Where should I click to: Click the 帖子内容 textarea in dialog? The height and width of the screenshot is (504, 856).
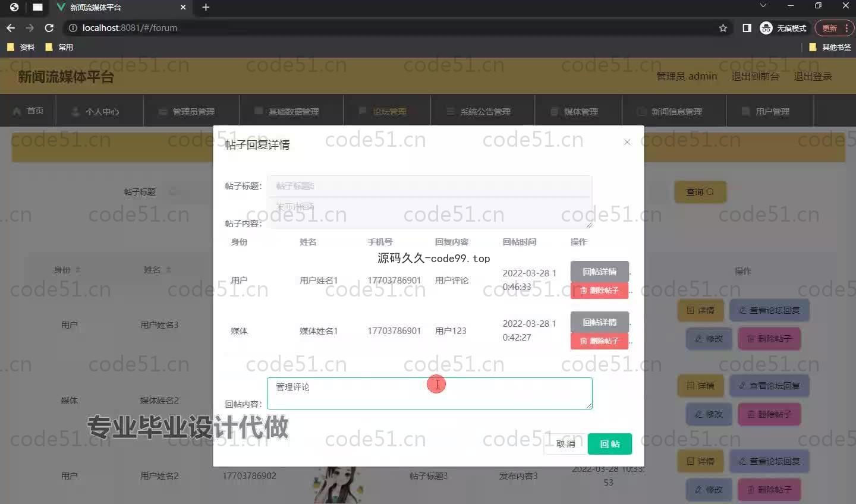point(429,213)
